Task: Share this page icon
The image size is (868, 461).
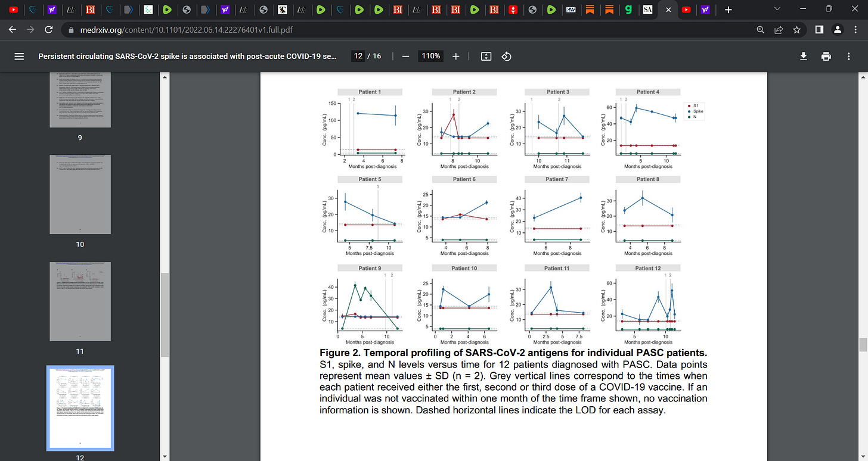Action: (x=778, y=29)
